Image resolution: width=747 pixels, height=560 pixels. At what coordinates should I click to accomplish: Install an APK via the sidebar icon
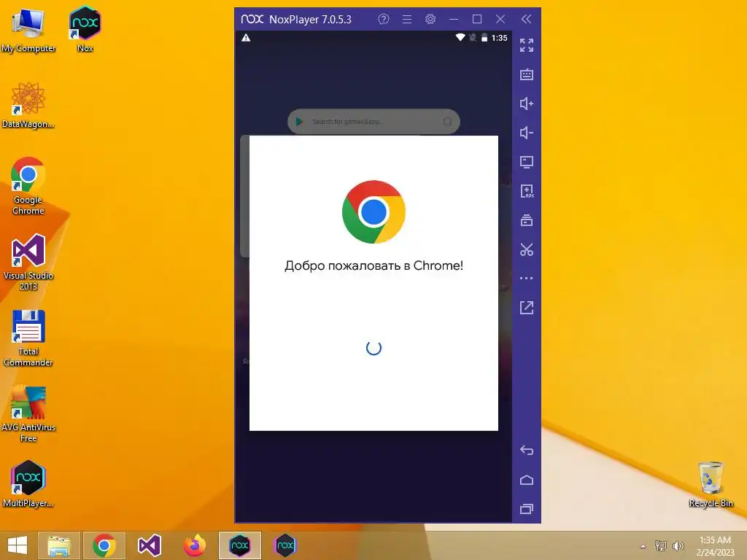[x=527, y=191]
